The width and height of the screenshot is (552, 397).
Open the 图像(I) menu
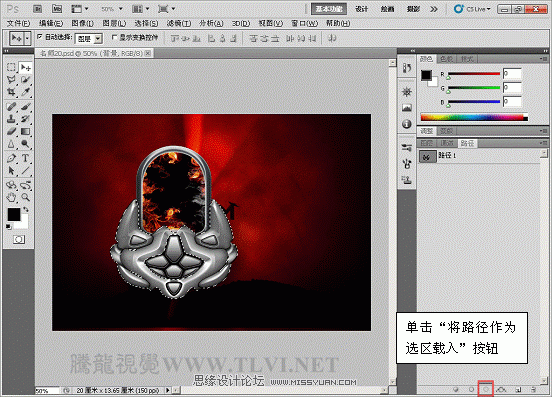pyautogui.click(x=83, y=23)
